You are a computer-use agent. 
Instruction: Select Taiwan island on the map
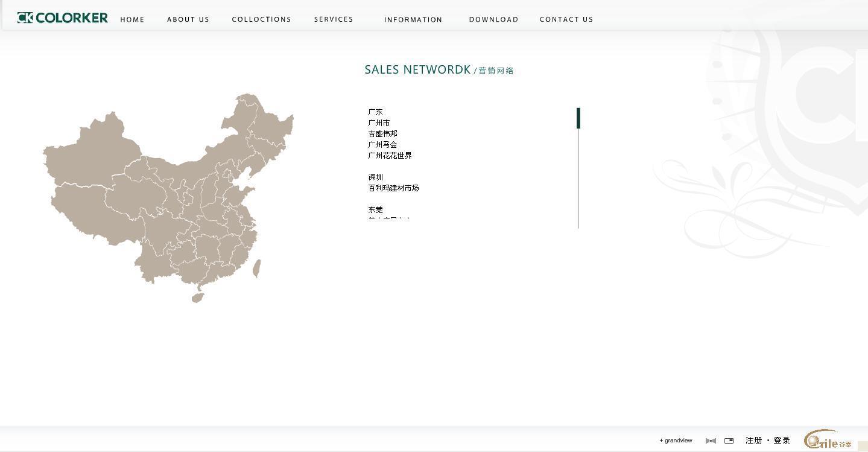(256, 269)
